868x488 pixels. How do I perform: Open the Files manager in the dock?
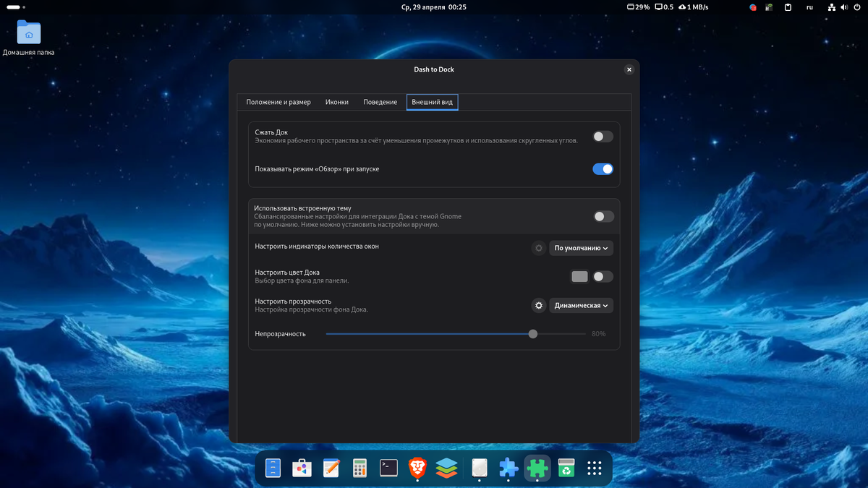(x=273, y=468)
